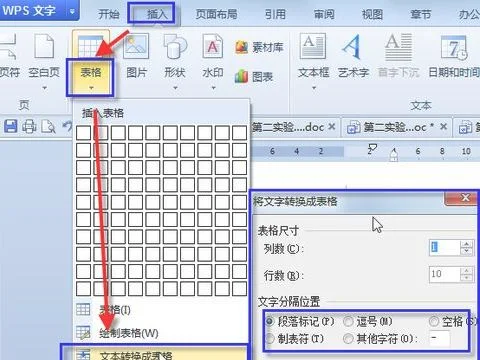The image size is (480, 360).
Task: Click the 列数(C) input field
Action: coord(444,248)
